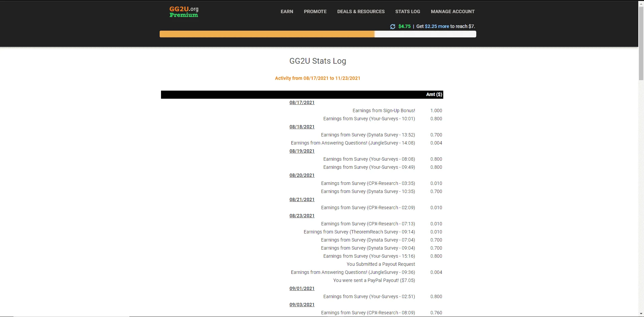Viewport: 644px width, 317px height.
Task: Click the Your-Surveys 10:01 entry
Action: click(x=369, y=119)
